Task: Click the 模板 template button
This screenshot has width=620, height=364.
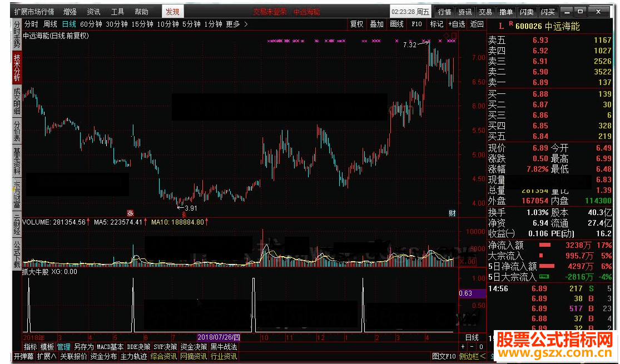Action: pyautogui.click(x=47, y=347)
